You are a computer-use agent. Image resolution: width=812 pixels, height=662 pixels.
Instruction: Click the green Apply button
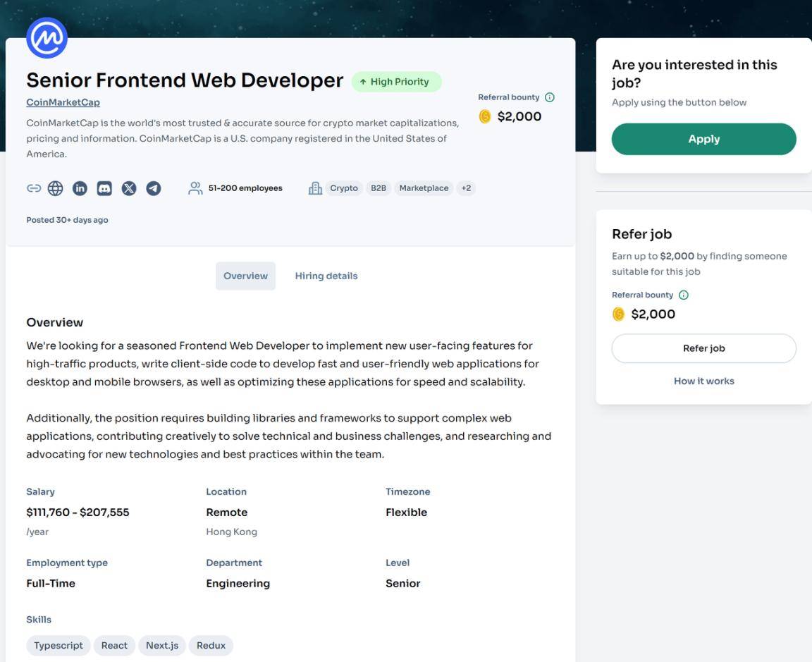click(703, 139)
